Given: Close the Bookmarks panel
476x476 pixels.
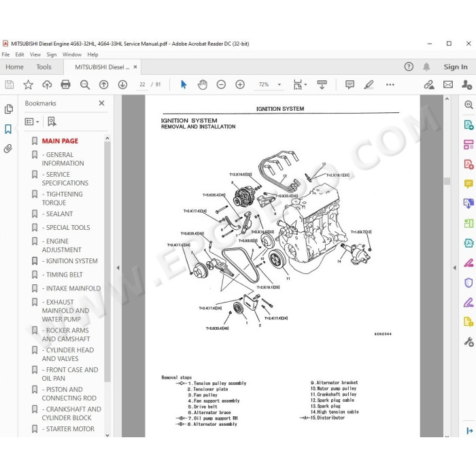Looking at the screenshot, I should coord(102,103).
